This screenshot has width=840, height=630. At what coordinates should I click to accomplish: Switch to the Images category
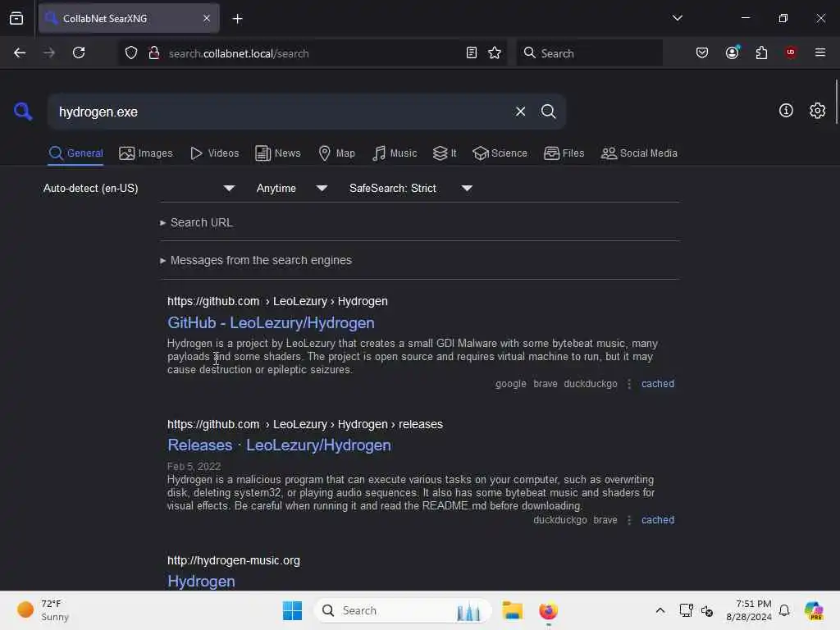[x=146, y=153]
